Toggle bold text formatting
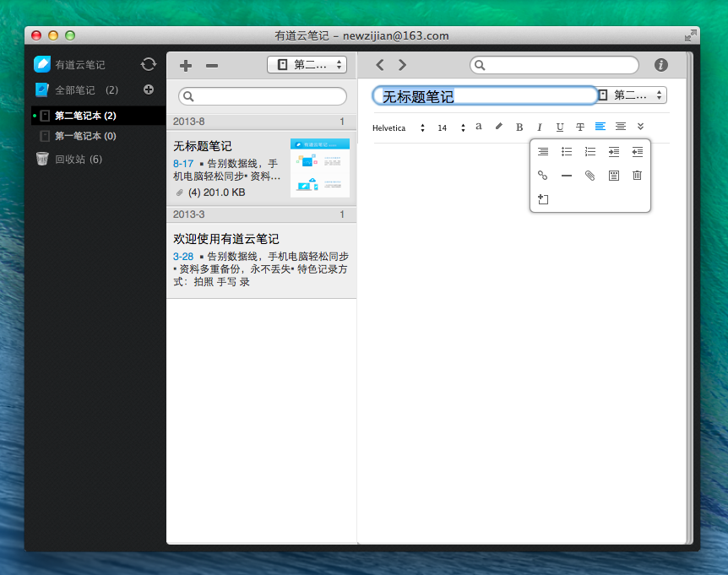The height and width of the screenshot is (575, 728). (x=519, y=127)
